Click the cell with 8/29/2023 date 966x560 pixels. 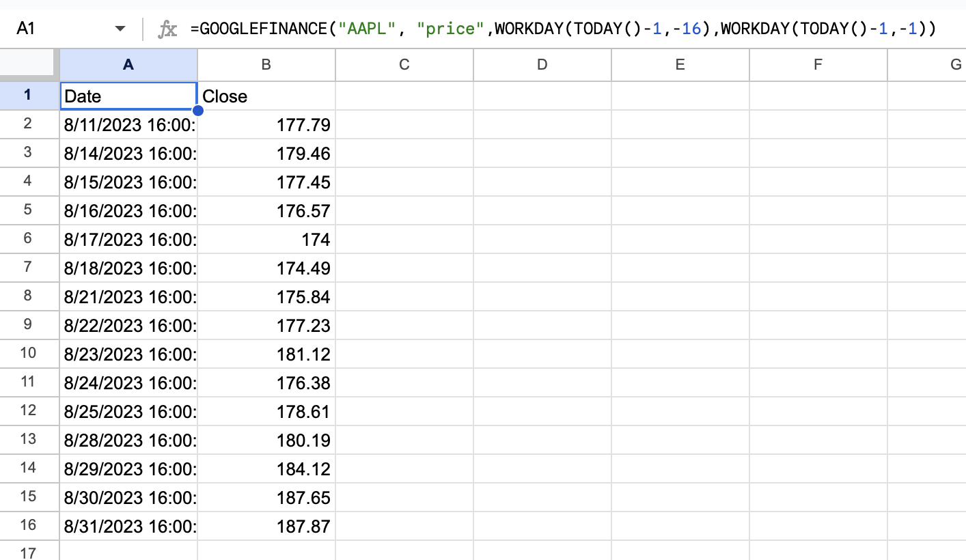coord(128,468)
